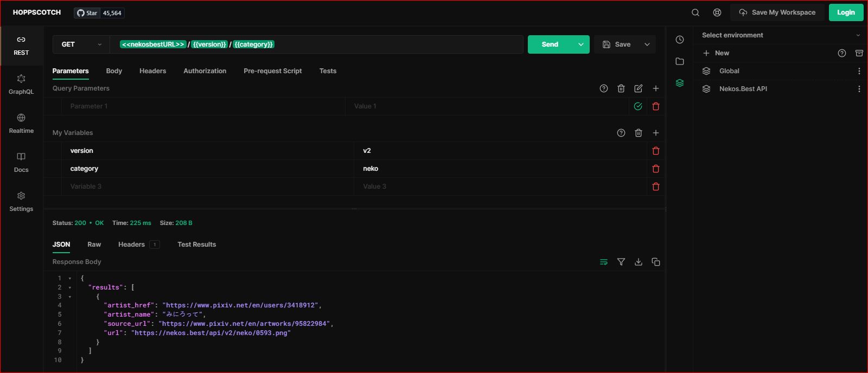
Task: Switch to the Authorization tab
Action: (205, 71)
